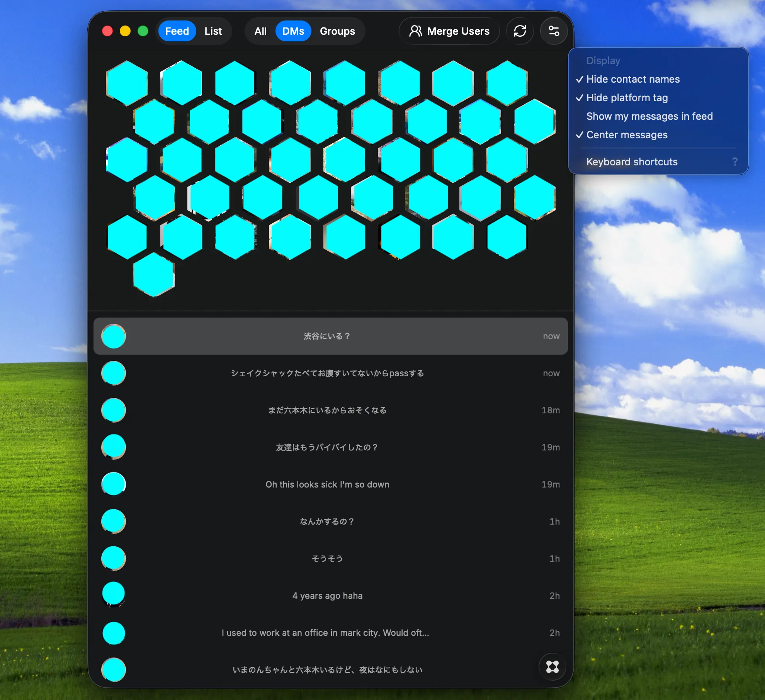Viewport: 765px width, 700px height.
Task: Open the message starting いまのんちゃんと六本木
Action: pos(331,670)
